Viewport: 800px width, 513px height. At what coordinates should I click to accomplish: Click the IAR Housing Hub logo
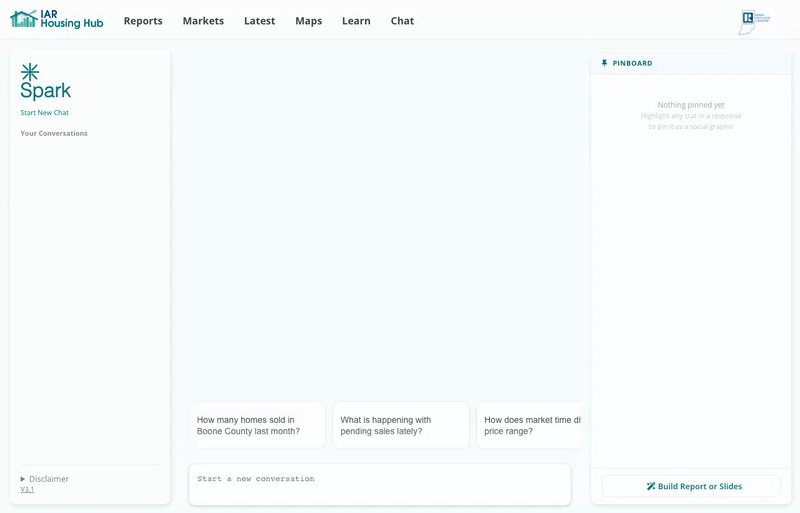point(57,19)
